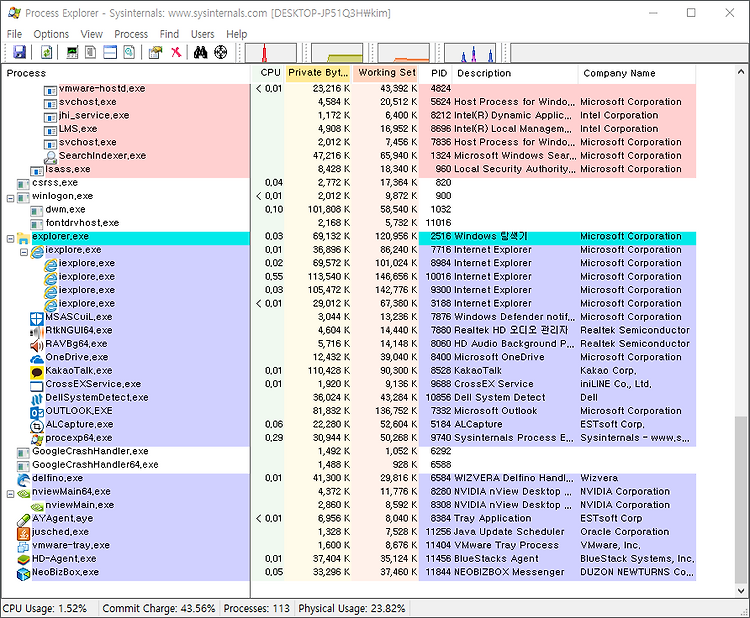Click the NeoBizBox.exe cube icon
The height and width of the screenshot is (618, 750).
pyautogui.click(x=23, y=573)
